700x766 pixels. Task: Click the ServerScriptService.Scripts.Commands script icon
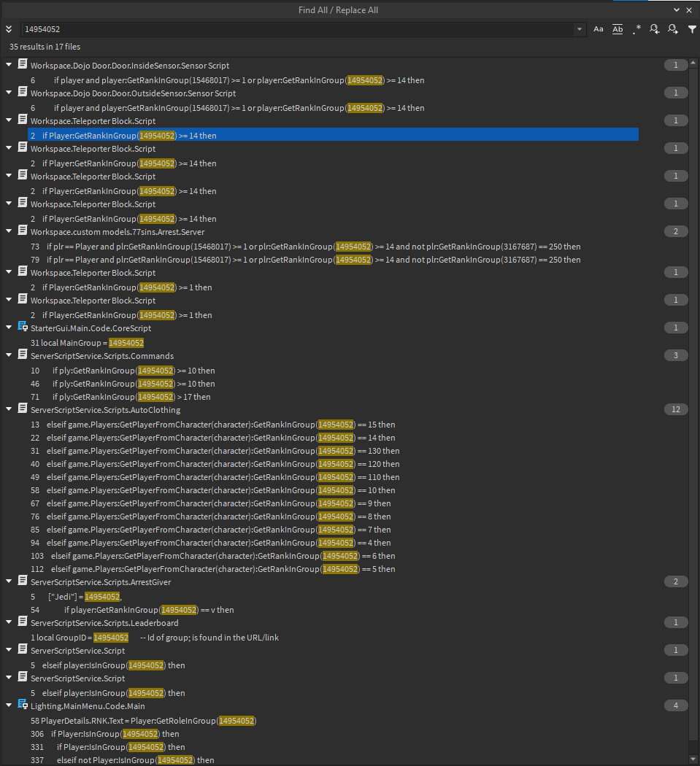pos(23,356)
